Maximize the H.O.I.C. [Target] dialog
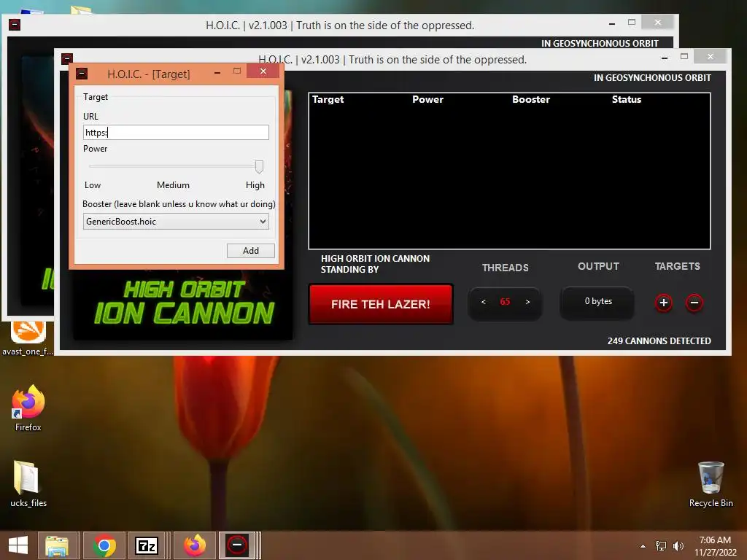The image size is (747, 560). (237, 71)
